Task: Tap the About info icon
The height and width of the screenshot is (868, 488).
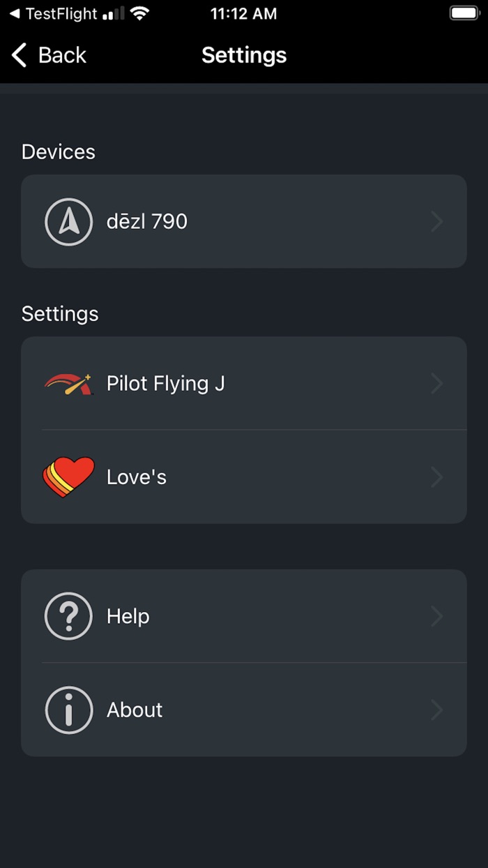Action: (68, 710)
